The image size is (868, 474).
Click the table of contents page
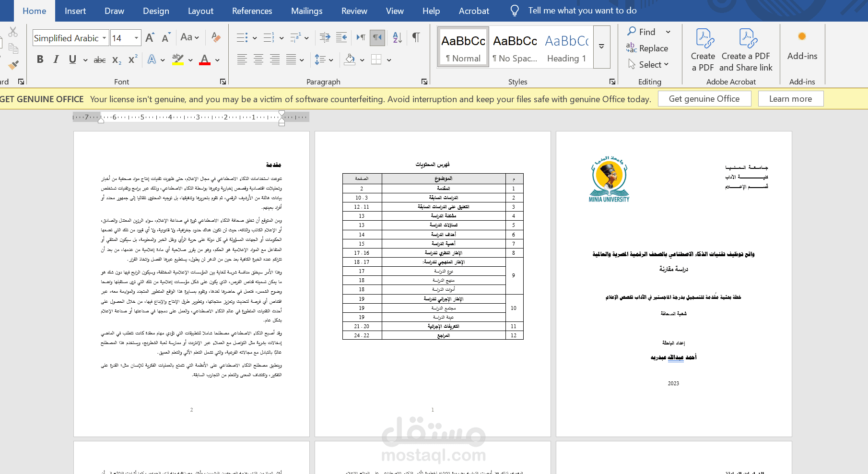click(433, 284)
